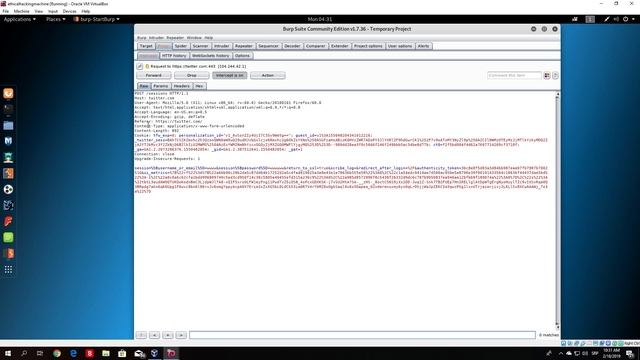
Task: Open Windows notification center icon
Action: tap(630, 353)
